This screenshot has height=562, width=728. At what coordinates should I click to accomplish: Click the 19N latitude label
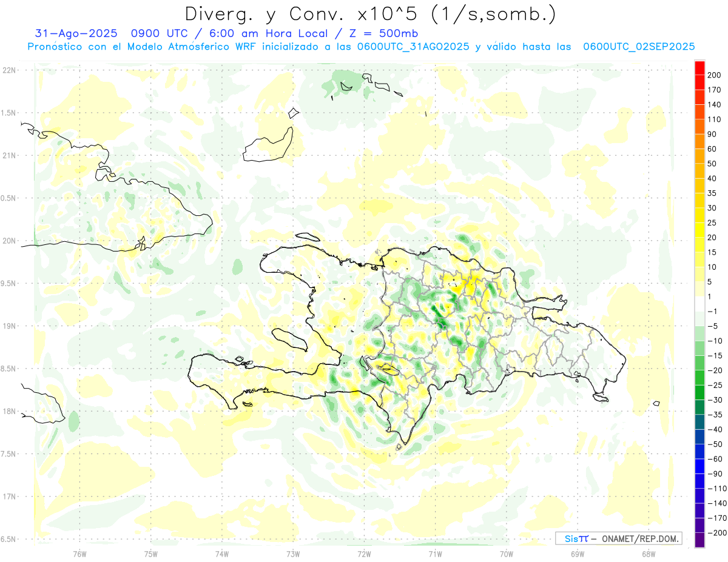[x=9, y=326]
